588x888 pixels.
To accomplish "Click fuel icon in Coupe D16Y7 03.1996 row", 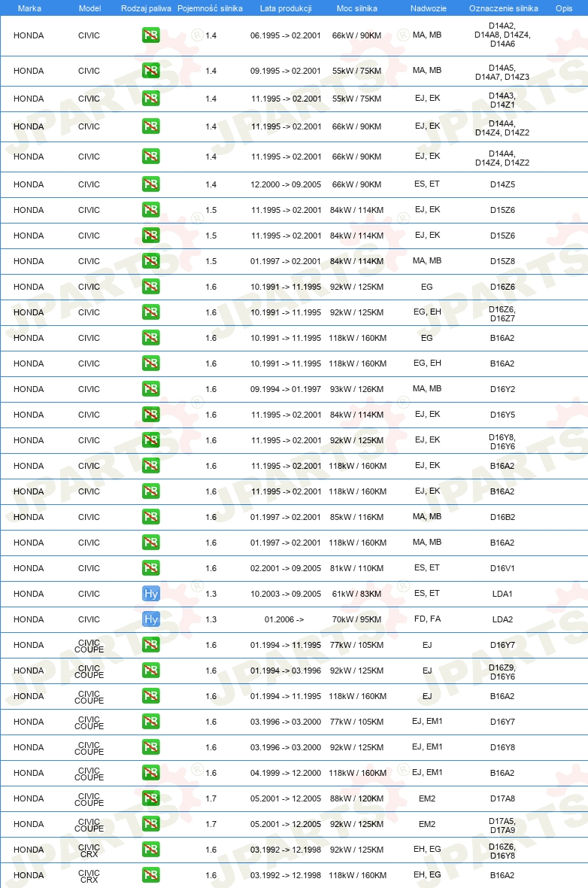I will (150, 722).
